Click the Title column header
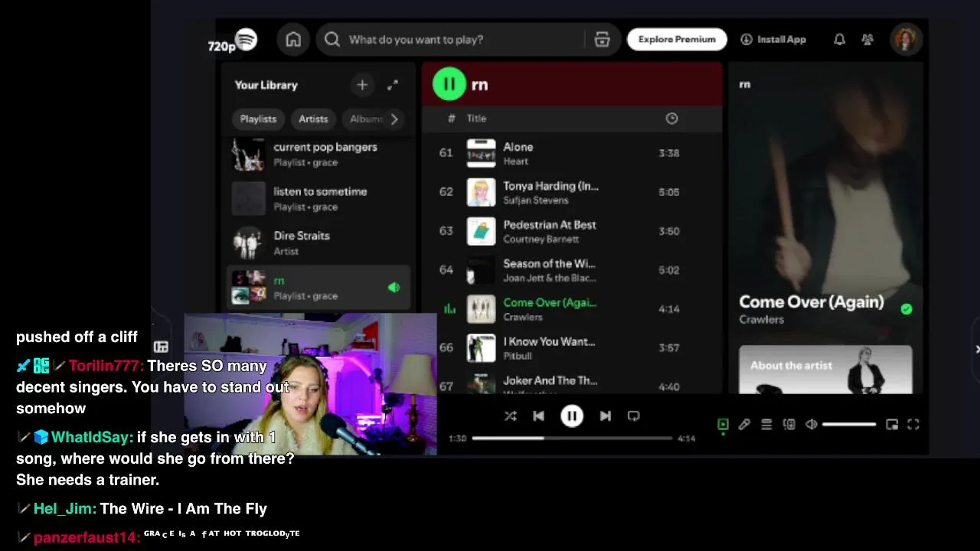Image resolution: width=980 pixels, height=551 pixels. tap(476, 119)
